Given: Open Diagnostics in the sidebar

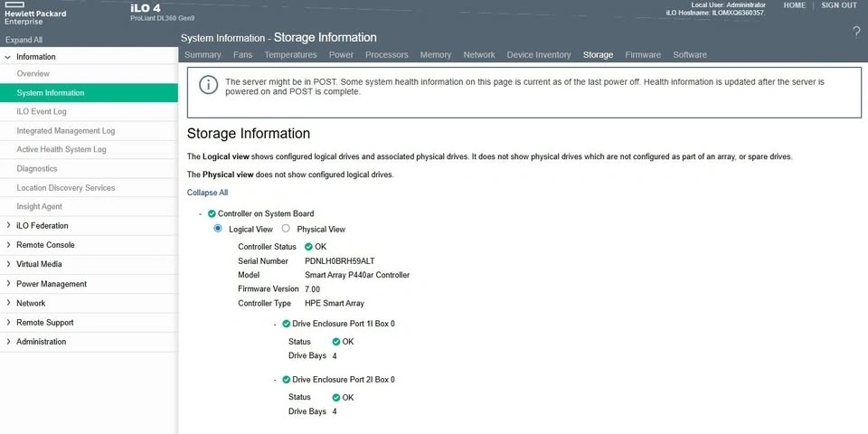Looking at the screenshot, I should [x=89, y=168].
